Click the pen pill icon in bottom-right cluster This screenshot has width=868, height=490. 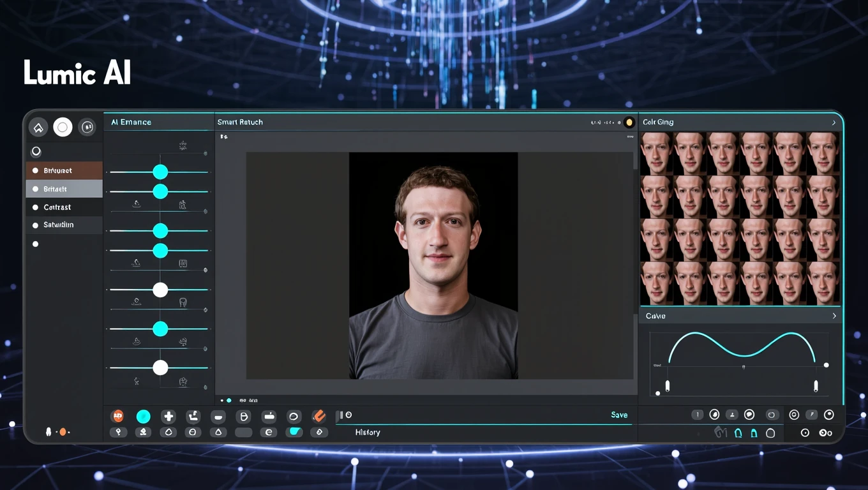[x=812, y=415]
